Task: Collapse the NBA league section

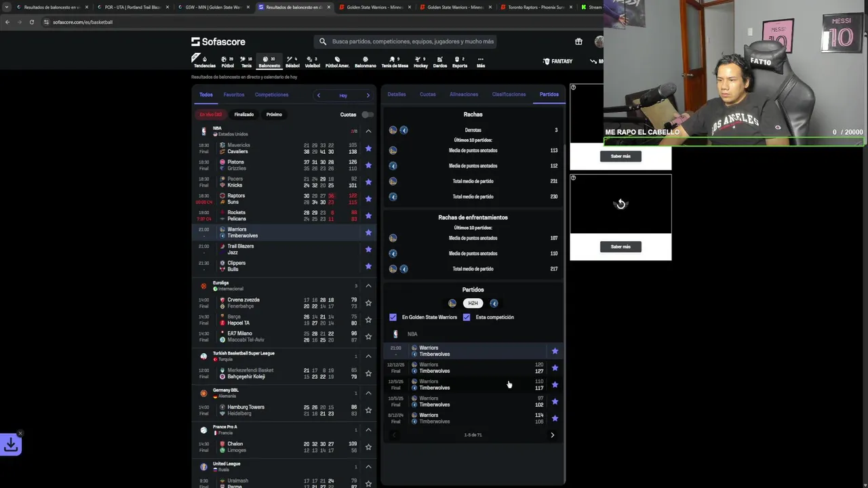Action: point(368,131)
